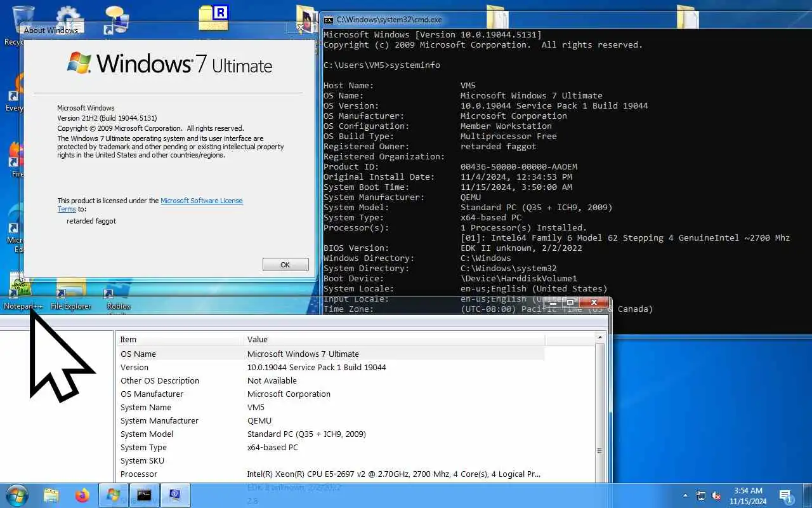Launch Firefox from the taskbar
Screen dimensions: 812x508
click(x=82, y=495)
